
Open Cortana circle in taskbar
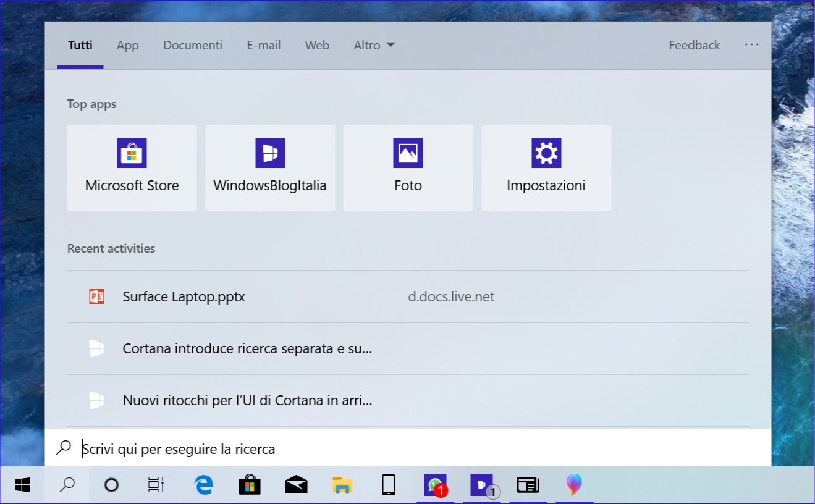pos(111,485)
